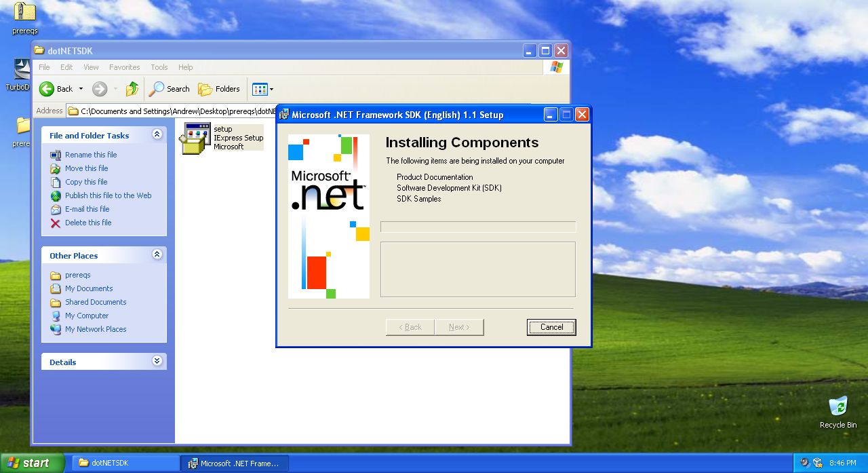
Task: Click SDK Samples item text
Action: 419,199
